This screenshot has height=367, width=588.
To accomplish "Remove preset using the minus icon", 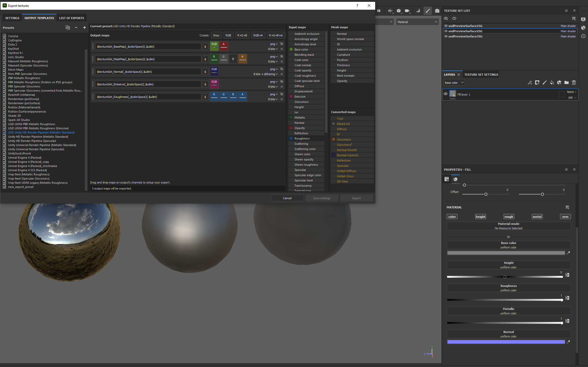I will (x=76, y=27).
